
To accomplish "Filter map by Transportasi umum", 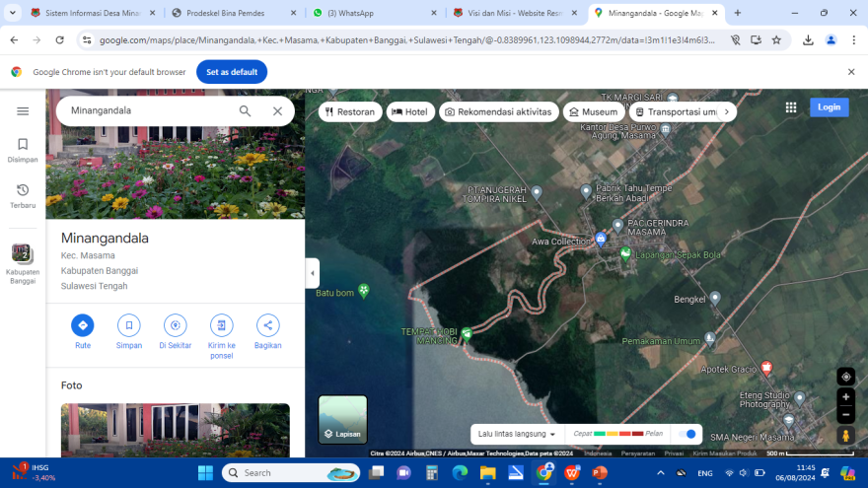I will point(676,111).
